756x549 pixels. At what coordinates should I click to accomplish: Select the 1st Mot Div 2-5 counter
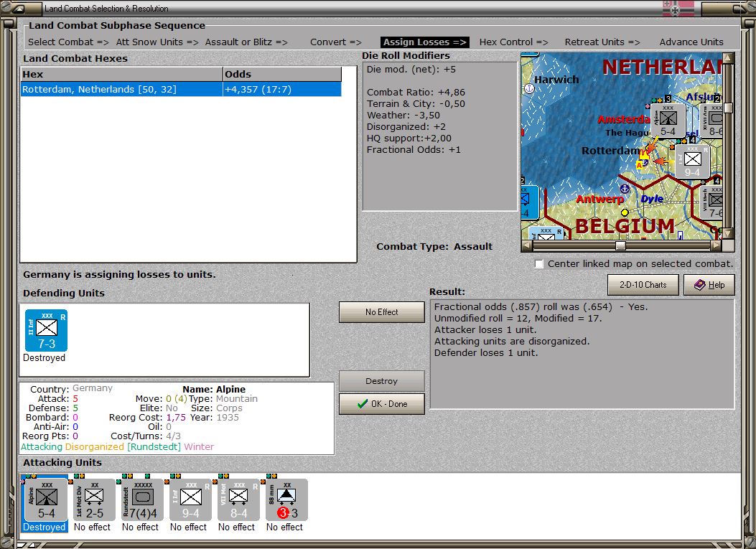point(94,499)
